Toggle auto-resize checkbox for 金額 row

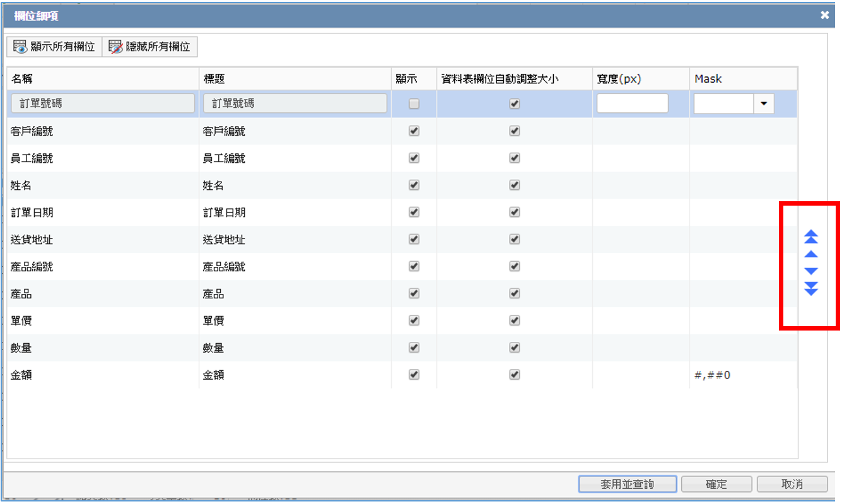click(515, 375)
